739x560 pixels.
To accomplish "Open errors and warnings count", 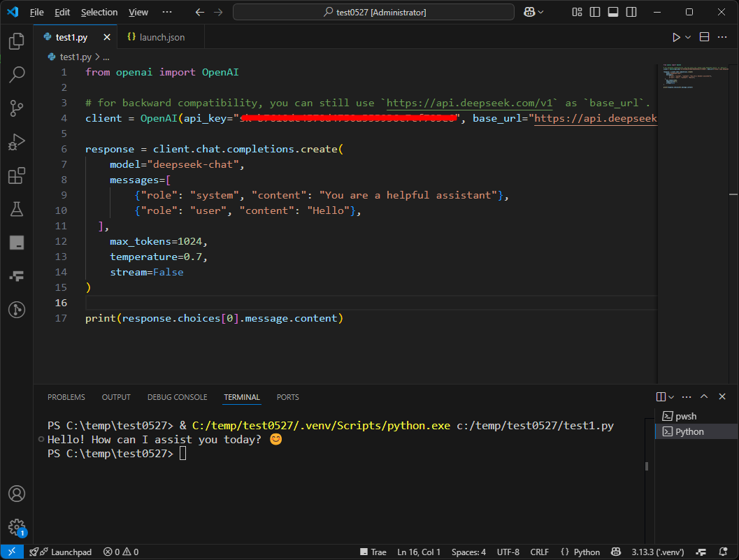I will 121,552.
